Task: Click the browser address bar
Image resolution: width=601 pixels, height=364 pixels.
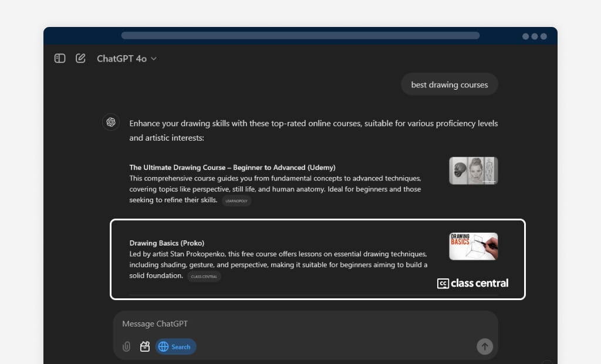Action: 300,36
